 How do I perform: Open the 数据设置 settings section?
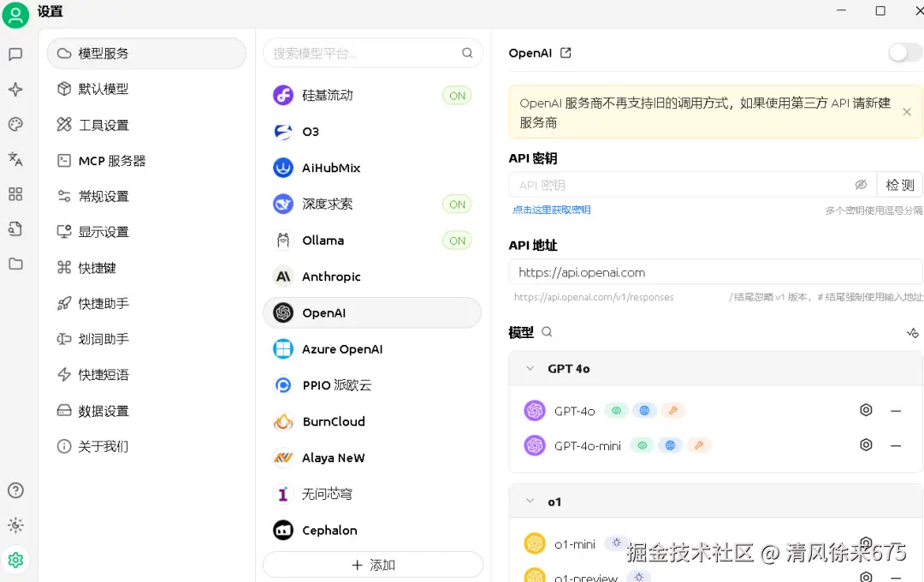pos(146,411)
